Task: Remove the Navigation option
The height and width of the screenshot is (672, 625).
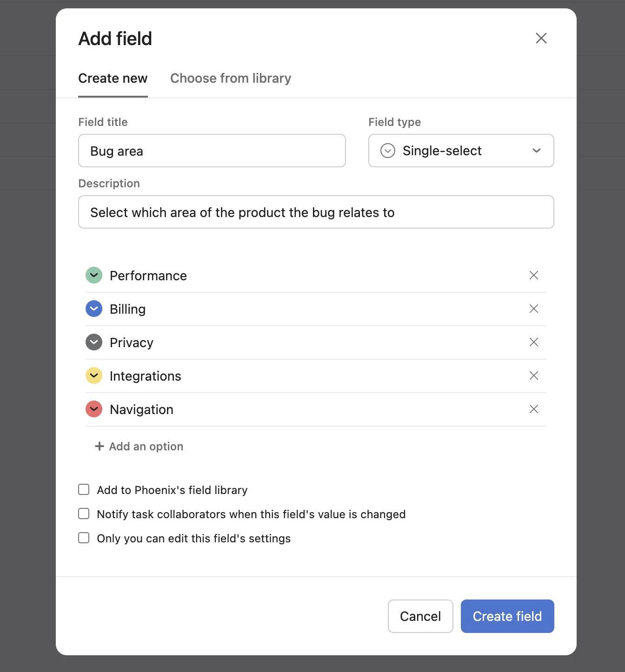Action: tap(533, 409)
